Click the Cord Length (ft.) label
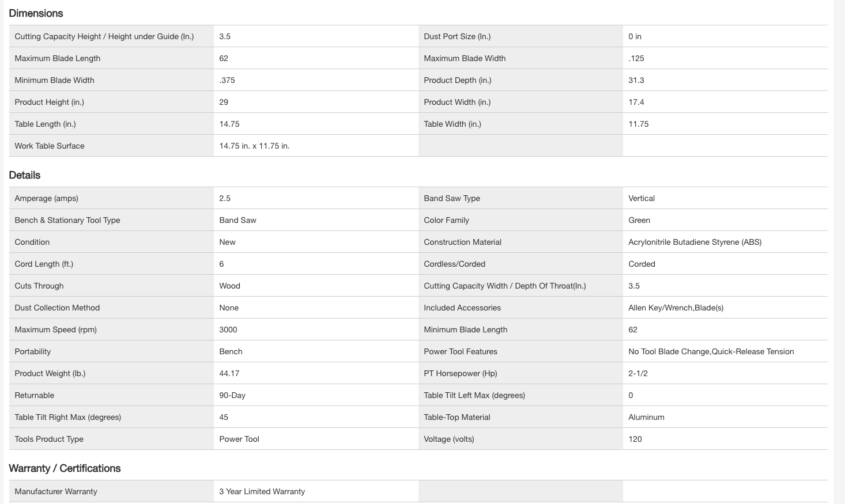The width and height of the screenshot is (845, 504). click(x=44, y=264)
